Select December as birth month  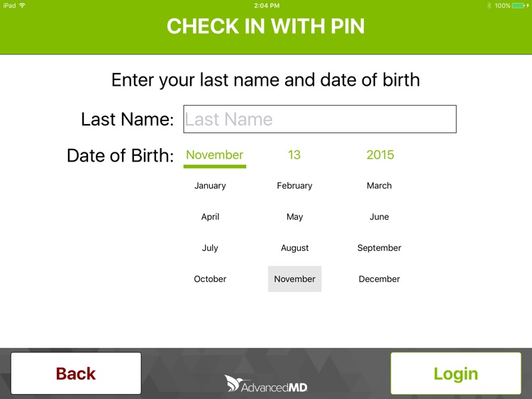(x=379, y=279)
